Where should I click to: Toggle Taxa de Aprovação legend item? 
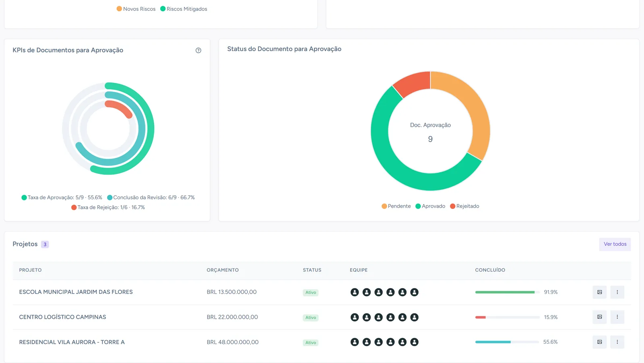point(62,198)
